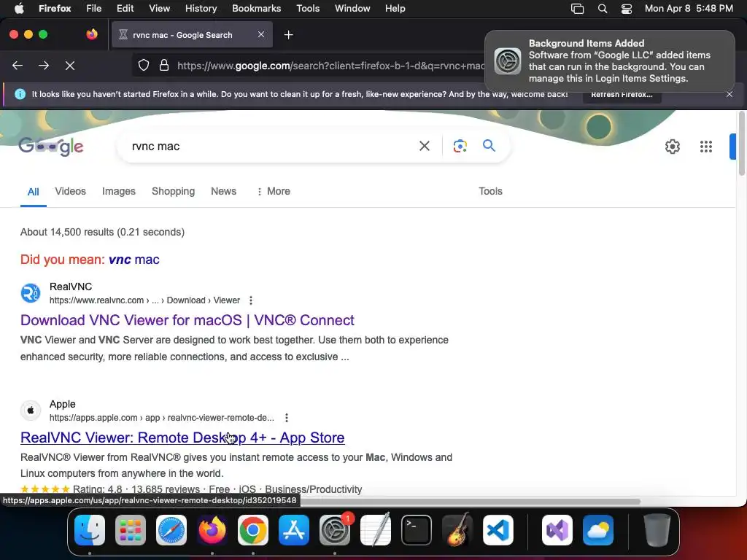Open Finder from the dock
747x560 pixels.
pos(90,530)
